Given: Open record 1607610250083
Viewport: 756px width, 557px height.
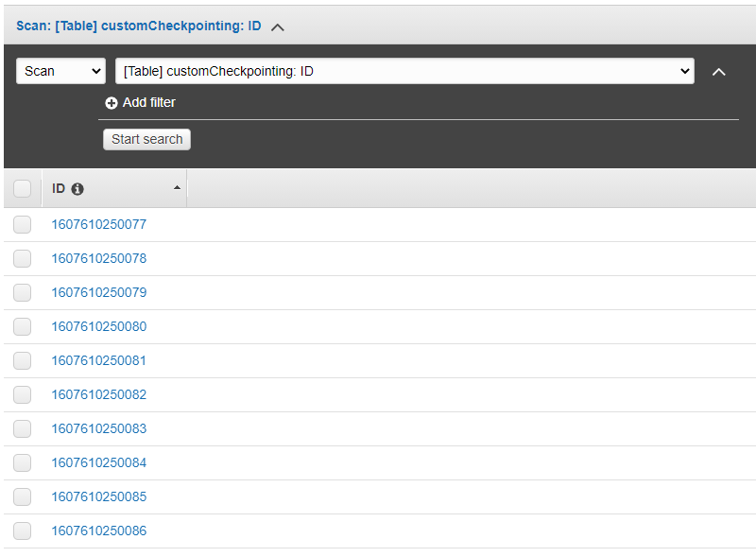Looking at the screenshot, I should click(x=98, y=428).
